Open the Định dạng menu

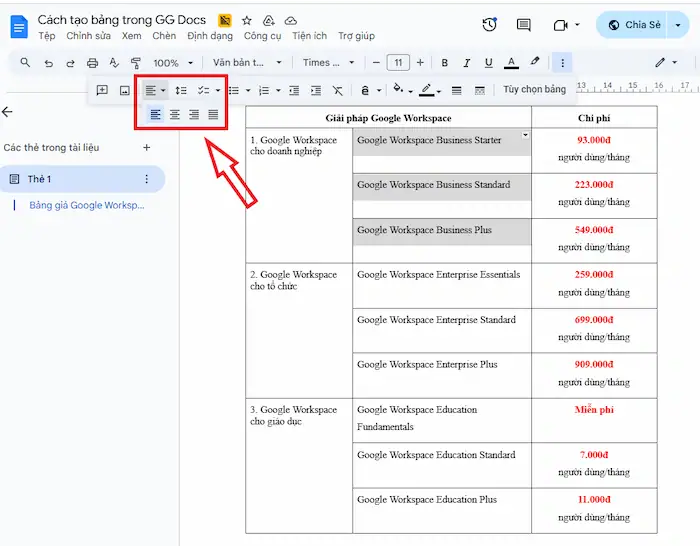[x=209, y=36]
